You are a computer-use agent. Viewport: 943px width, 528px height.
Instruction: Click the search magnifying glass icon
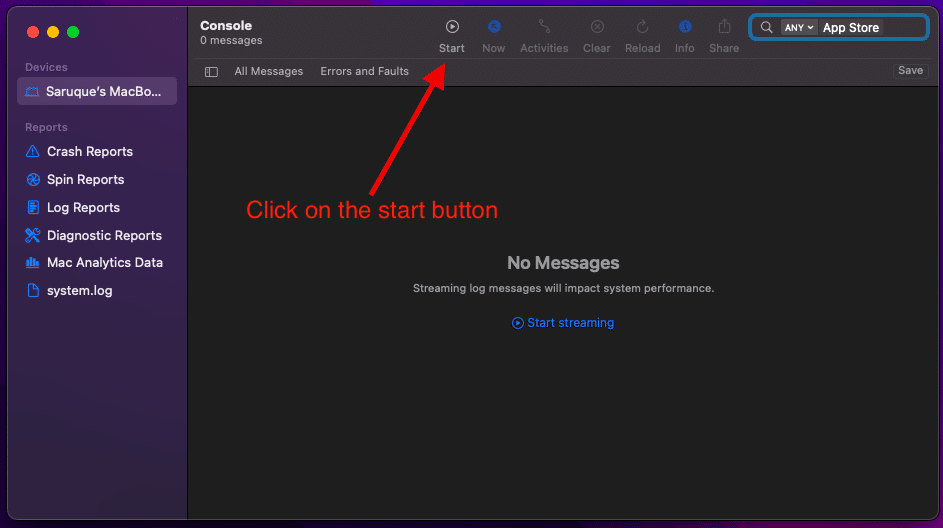click(x=767, y=28)
